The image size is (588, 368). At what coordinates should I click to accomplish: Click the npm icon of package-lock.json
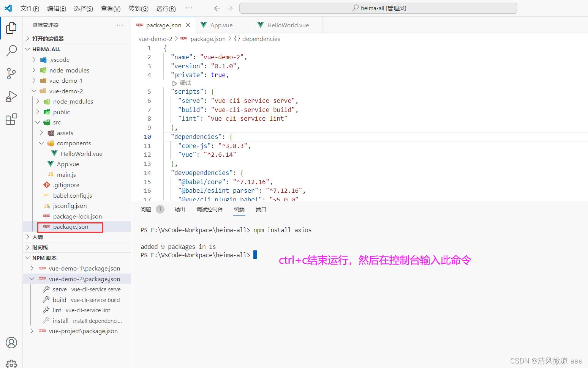click(47, 216)
